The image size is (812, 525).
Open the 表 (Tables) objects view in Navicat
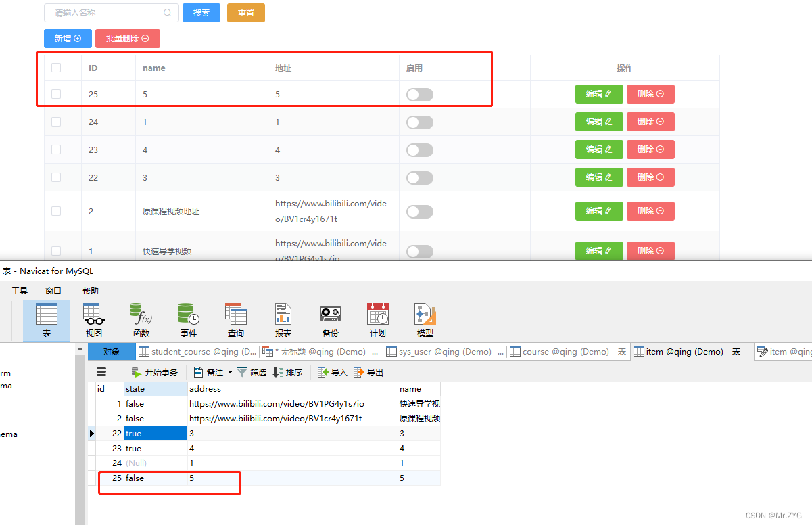pos(46,318)
